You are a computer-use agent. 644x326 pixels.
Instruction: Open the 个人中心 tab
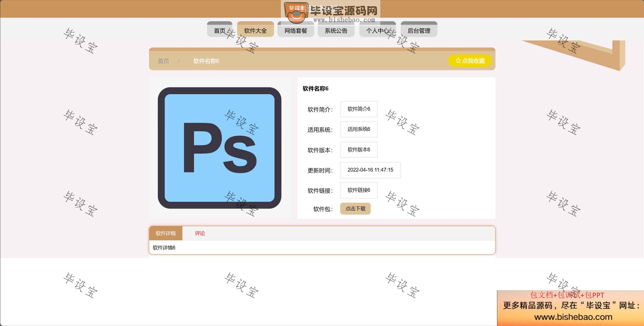(378, 29)
